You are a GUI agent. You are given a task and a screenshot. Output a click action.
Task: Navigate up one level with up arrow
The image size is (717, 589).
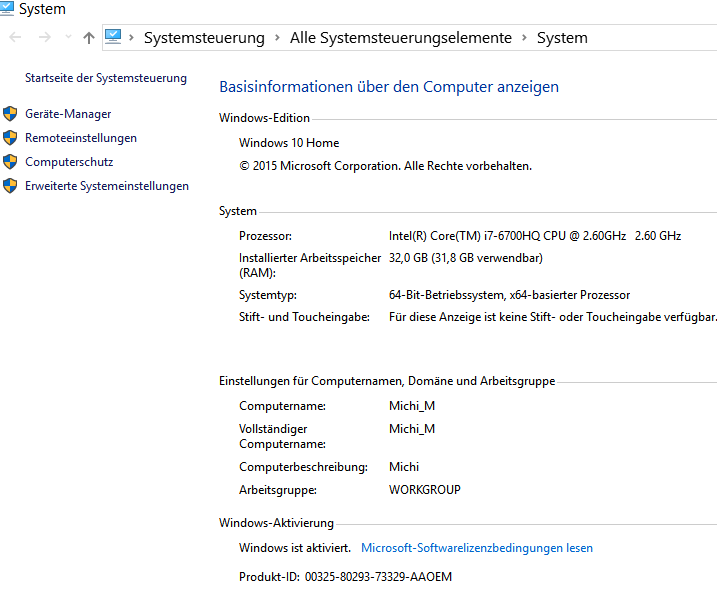tap(89, 38)
